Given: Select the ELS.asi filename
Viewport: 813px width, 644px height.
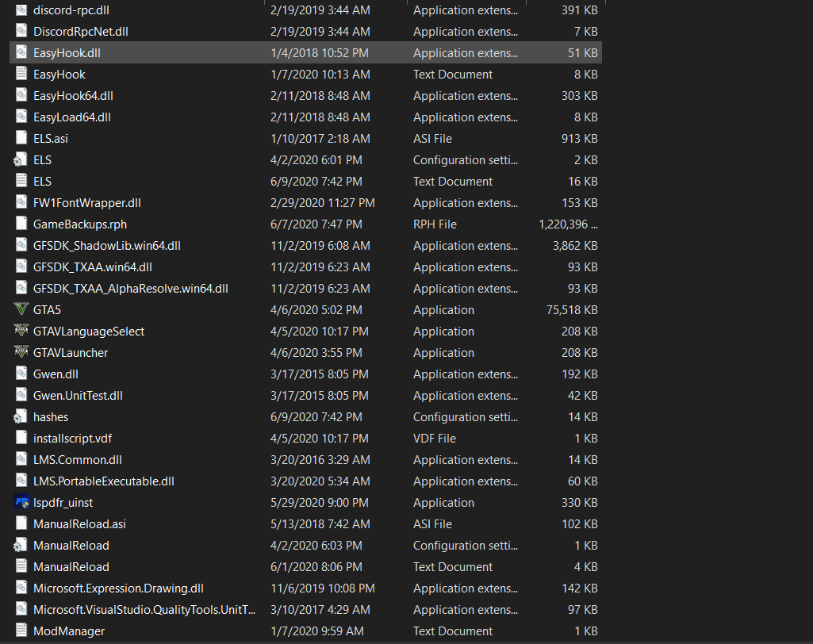Looking at the screenshot, I should [x=50, y=139].
